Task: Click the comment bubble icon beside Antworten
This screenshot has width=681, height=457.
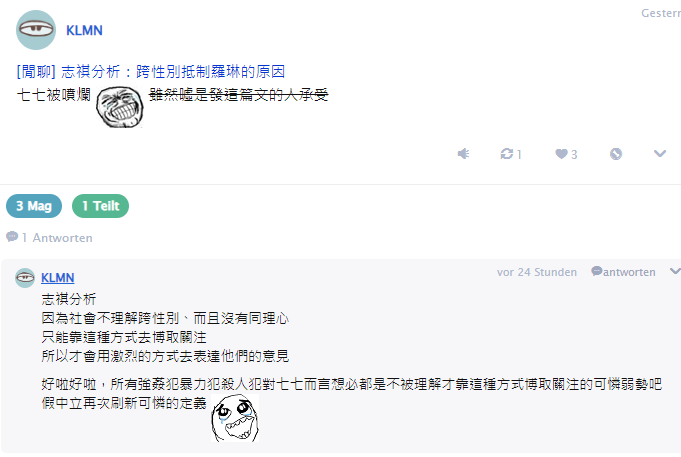Action: pos(12,237)
